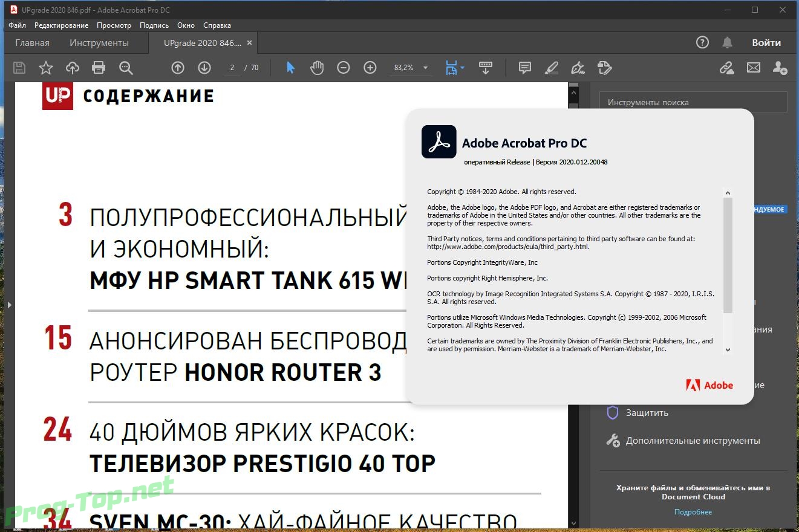This screenshot has width=799, height=532.
Task: Click Защитить shield icon in tools pane
Action: click(613, 413)
